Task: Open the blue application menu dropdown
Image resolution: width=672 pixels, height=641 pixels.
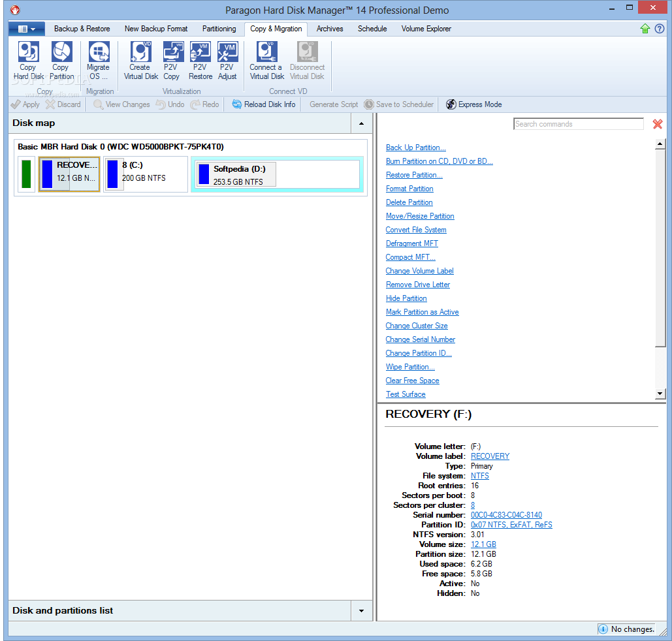Action: (27, 29)
